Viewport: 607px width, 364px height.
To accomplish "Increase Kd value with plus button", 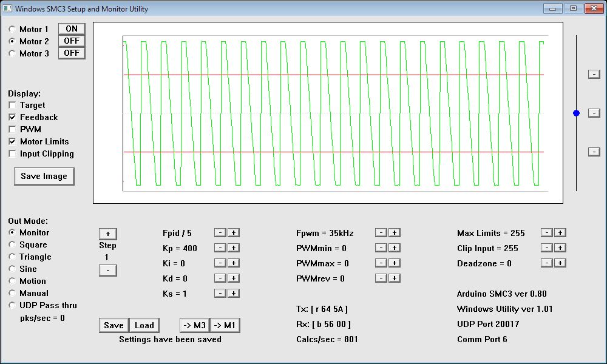I will (x=234, y=278).
